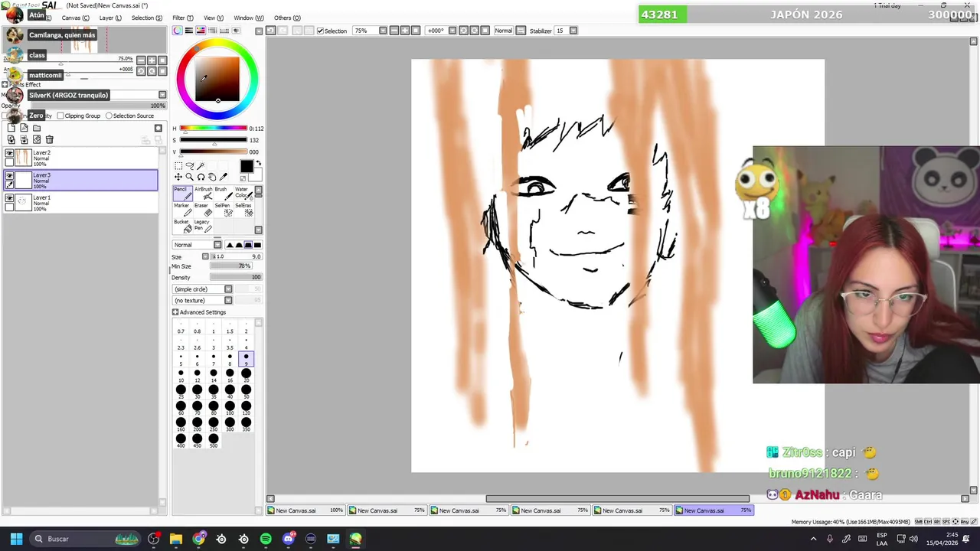Pick the Zoom magnifier tool
This screenshot has height=551, width=980.
pos(190,177)
